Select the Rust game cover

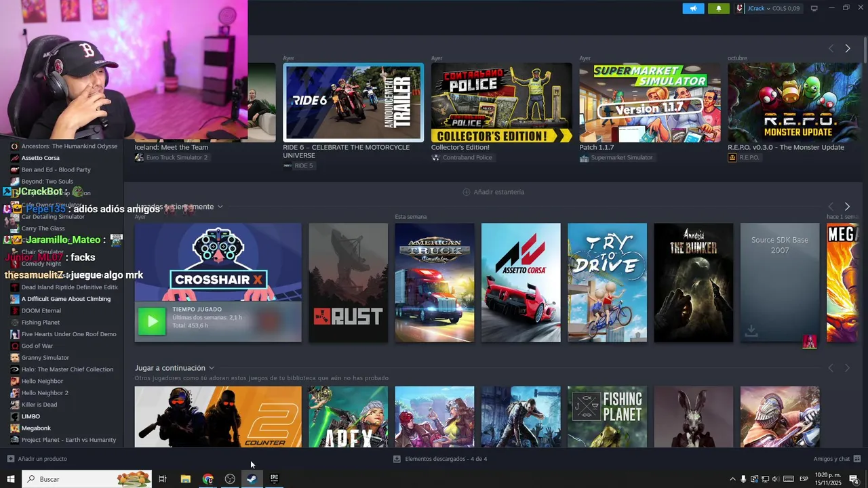tap(348, 283)
